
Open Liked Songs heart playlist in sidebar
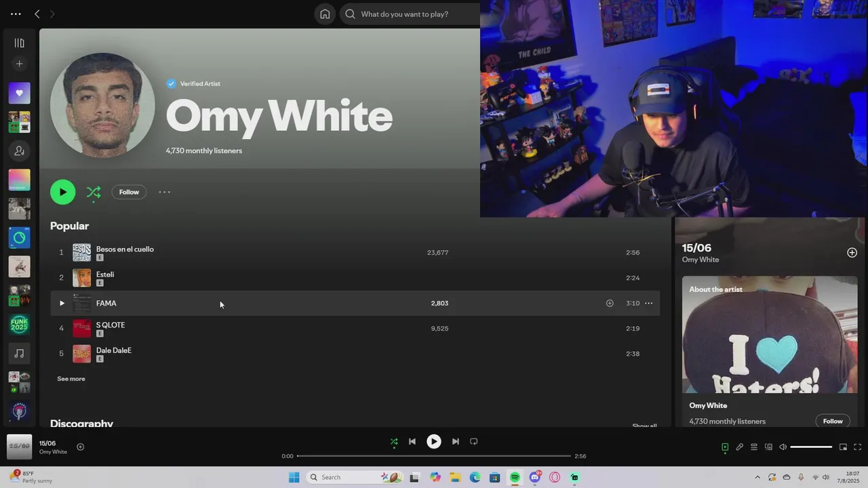(x=19, y=93)
